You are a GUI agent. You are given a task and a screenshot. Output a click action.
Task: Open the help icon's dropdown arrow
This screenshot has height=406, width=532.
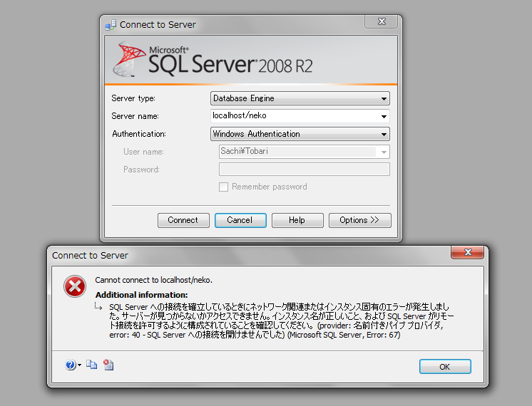[79, 365]
